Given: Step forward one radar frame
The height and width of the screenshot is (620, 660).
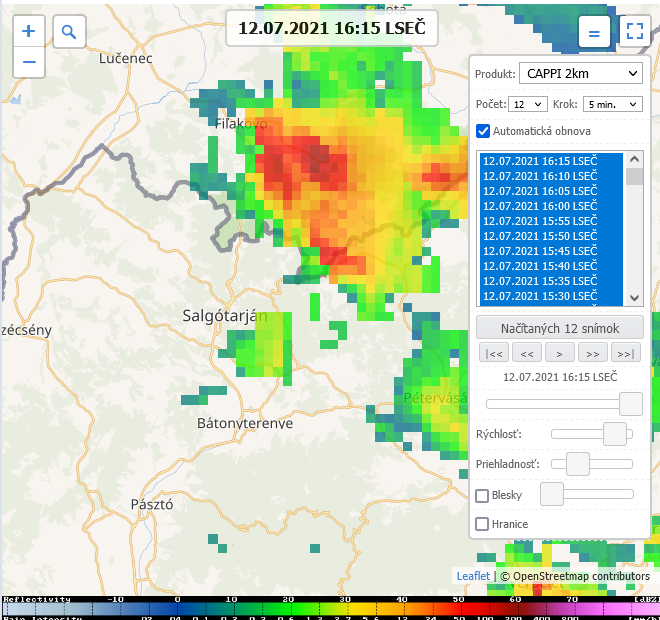Looking at the screenshot, I should 591,352.
